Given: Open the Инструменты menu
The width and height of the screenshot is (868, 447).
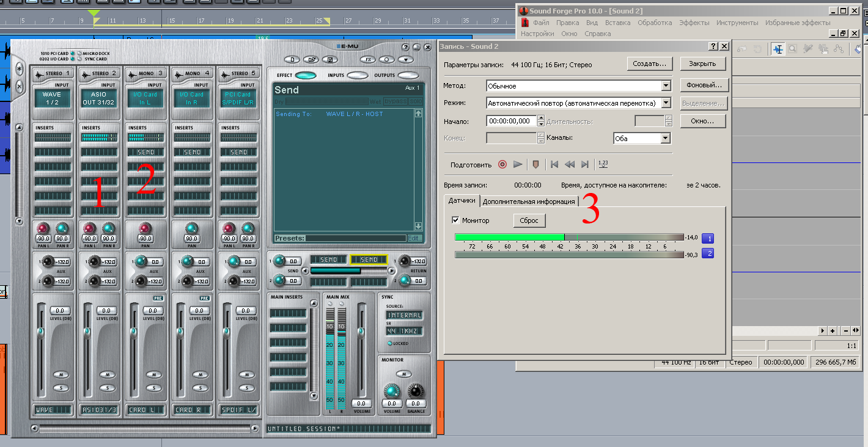Looking at the screenshot, I should (x=737, y=23).
